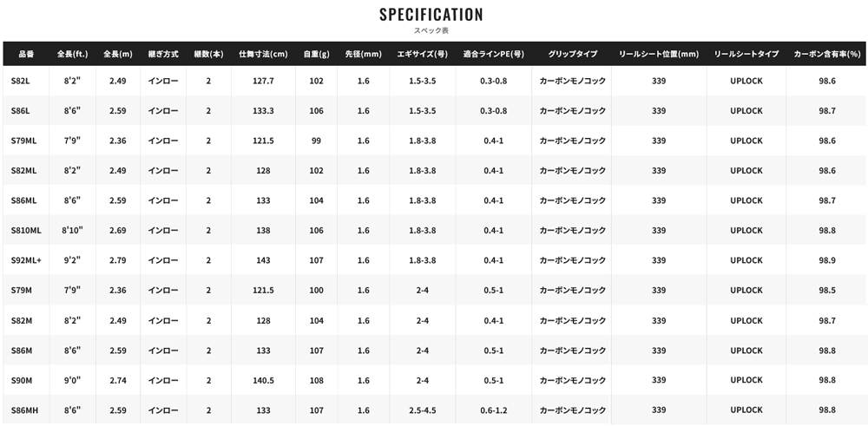Click the S90M model cell
The image size is (868, 426).
pyautogui.click(x=22, y=380)
